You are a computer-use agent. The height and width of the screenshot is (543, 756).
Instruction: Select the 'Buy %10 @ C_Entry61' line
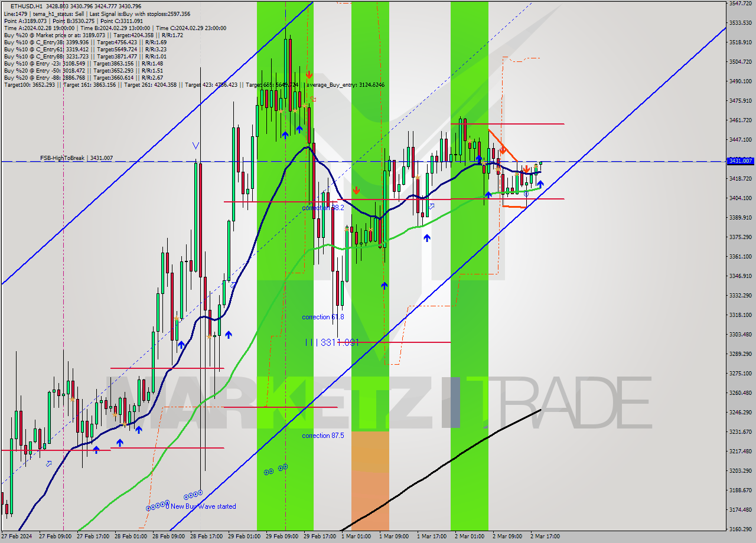(x=85, y=49)
